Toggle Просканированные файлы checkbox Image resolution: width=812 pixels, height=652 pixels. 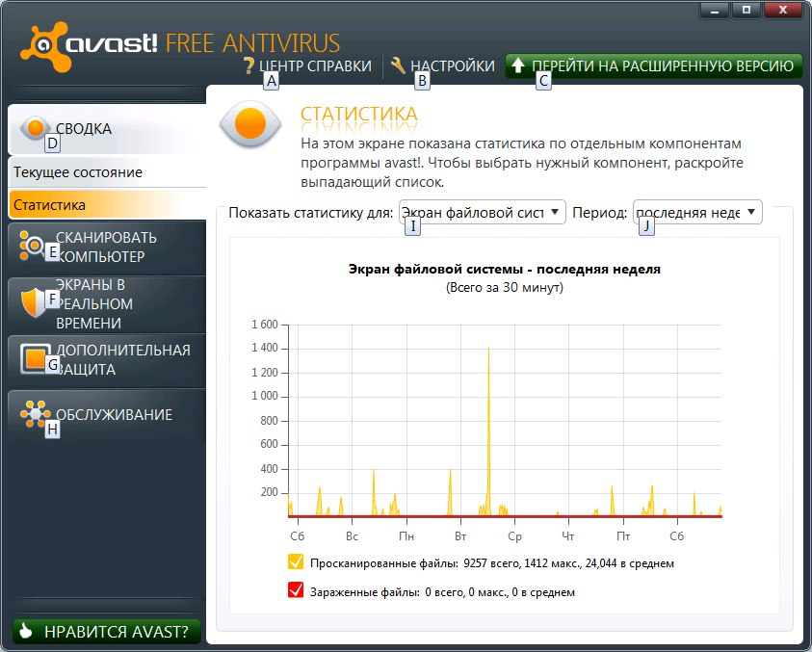pos(296,561)
